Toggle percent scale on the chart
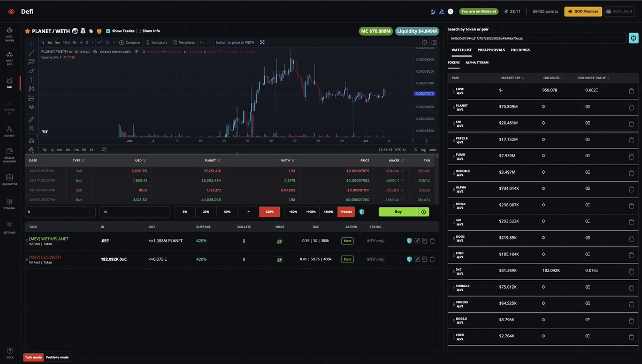Image resolution: width=642 pixels, height=364 pixels. pyautogui.click(x=416, y=150)
